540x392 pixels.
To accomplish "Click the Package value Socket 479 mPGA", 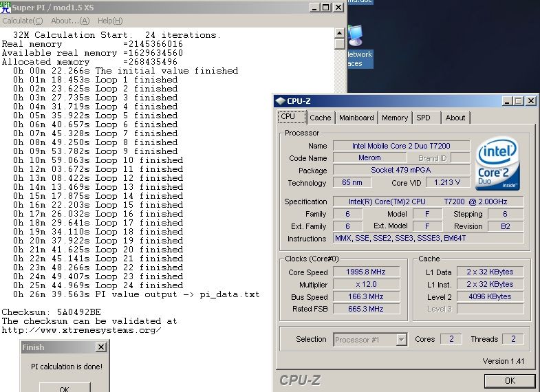I will tap(401, 170).
